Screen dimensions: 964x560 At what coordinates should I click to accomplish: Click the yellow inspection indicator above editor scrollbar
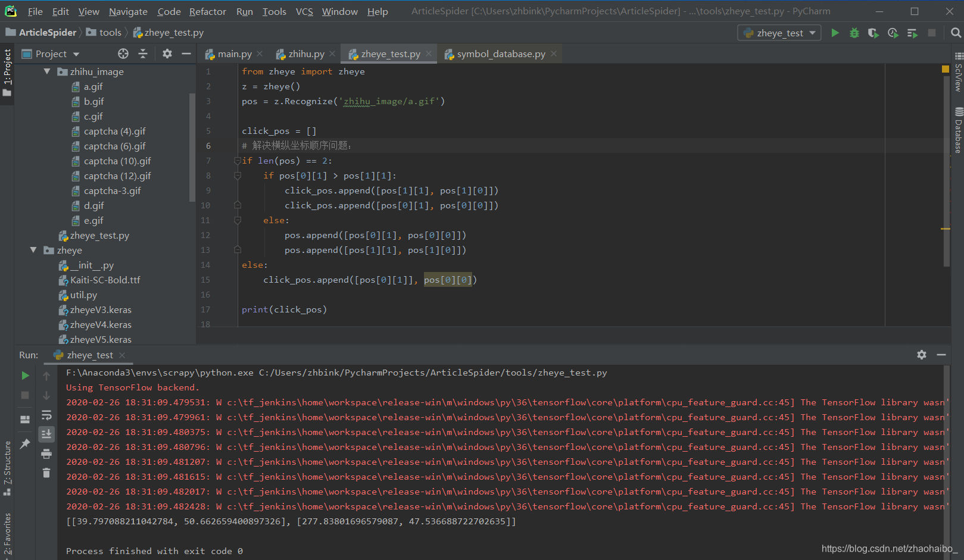(946, 70)
